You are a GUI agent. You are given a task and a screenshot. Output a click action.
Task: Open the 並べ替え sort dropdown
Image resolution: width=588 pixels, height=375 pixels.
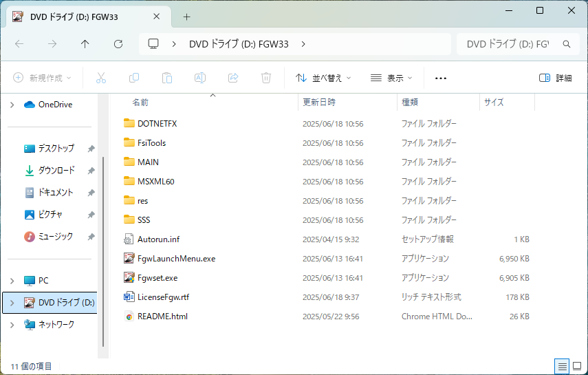point(323,78)
